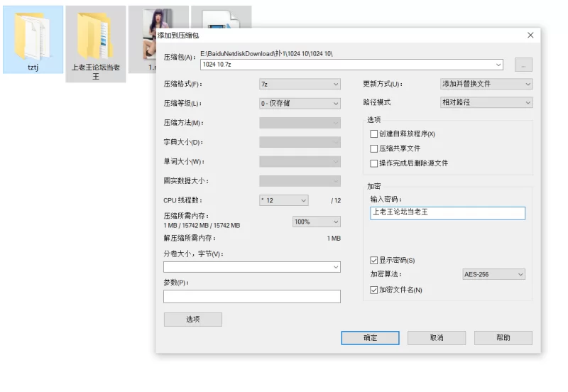Open the browse button next to archive path
Viewport: 568px width, 392px height.
pos(523,65)
